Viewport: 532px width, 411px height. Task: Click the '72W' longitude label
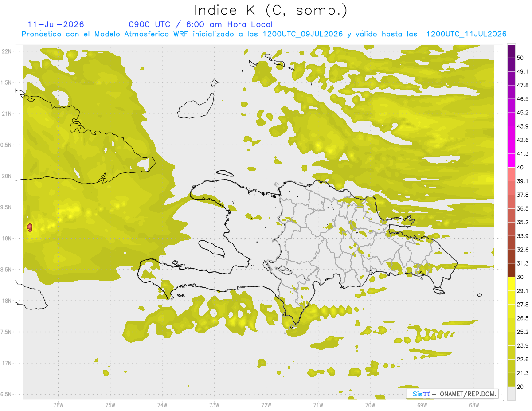pyautogui.click(x=266, y=405)
